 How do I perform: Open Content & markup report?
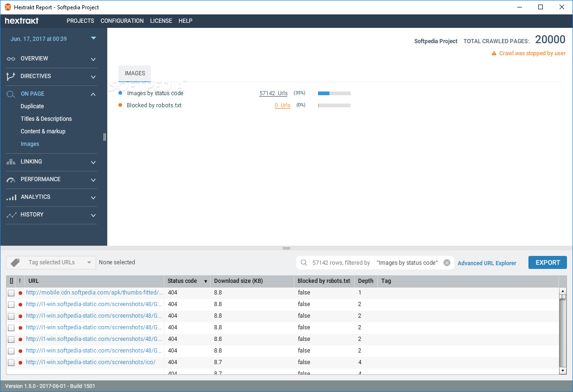click(x=43, y=131)
